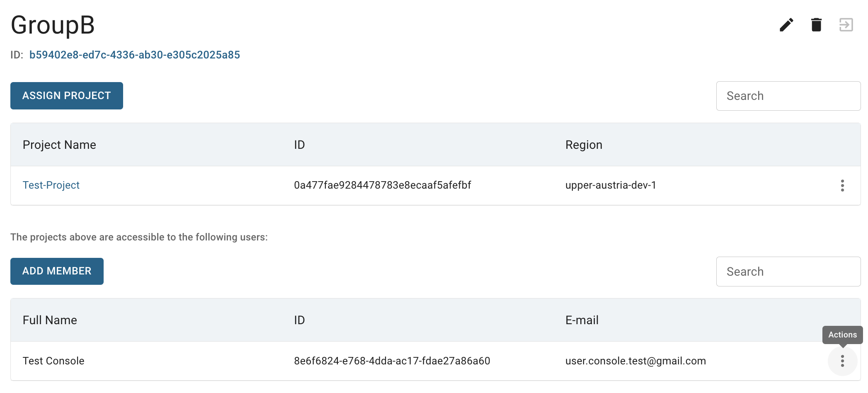Click the ADD MEMBER button

[x=57, y=271]
